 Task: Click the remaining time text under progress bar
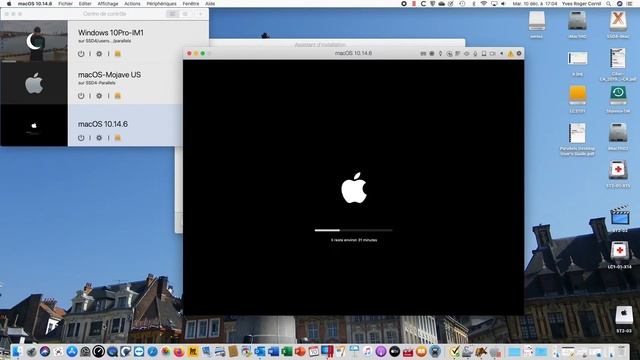pos(354,240)
